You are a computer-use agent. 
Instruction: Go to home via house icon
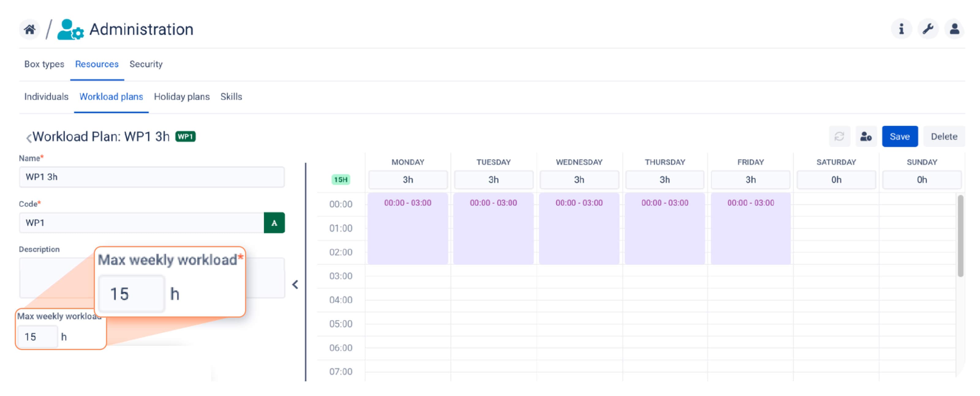30,29
